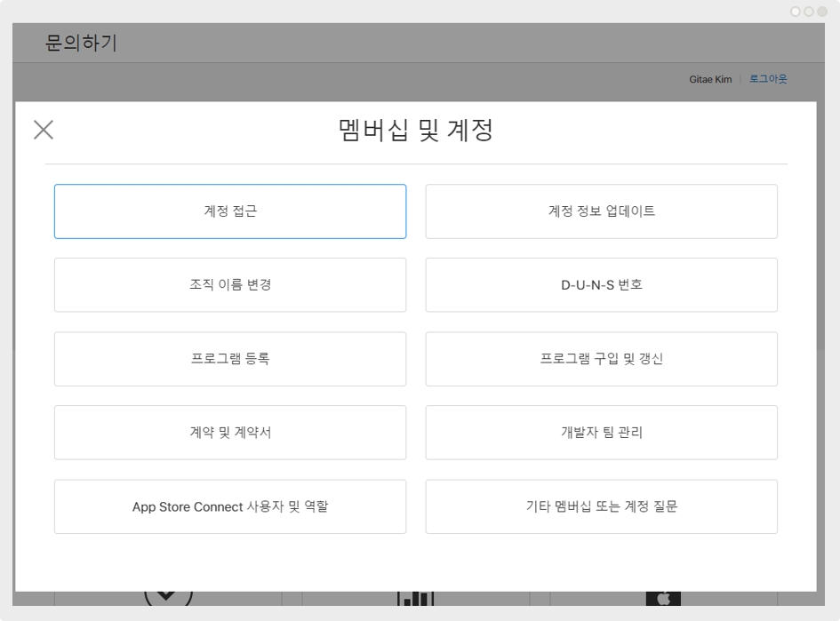
Task: Click the circled chevron icon below the dialog
Action: click(168, 598)
